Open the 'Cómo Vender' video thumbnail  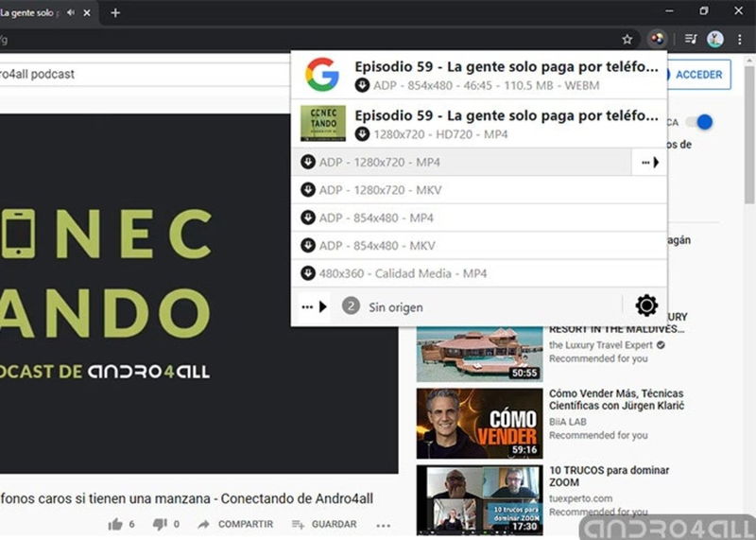480,424
